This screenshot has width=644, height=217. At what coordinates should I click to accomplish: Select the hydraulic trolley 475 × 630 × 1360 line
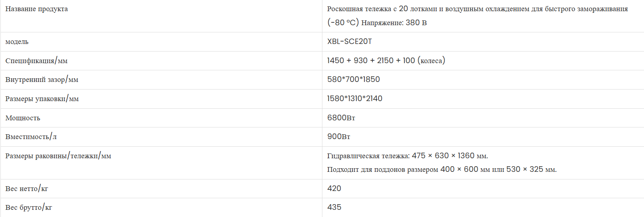click(407, 156)
